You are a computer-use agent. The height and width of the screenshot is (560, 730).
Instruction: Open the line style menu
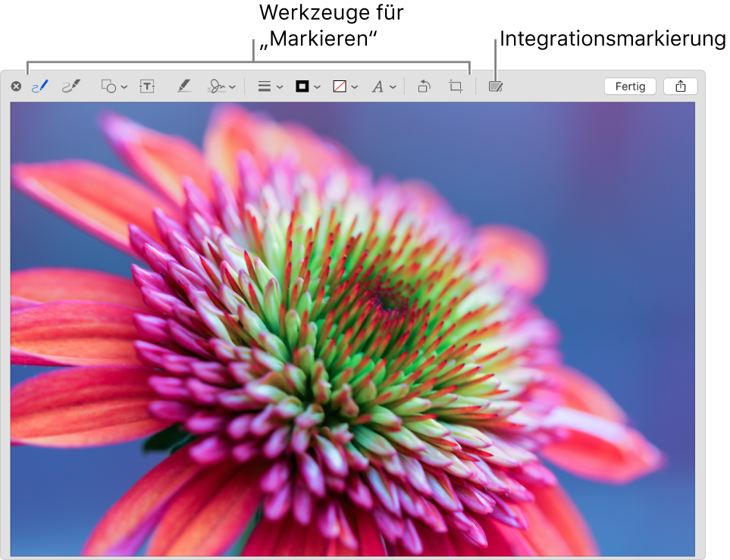coord(265,86)
